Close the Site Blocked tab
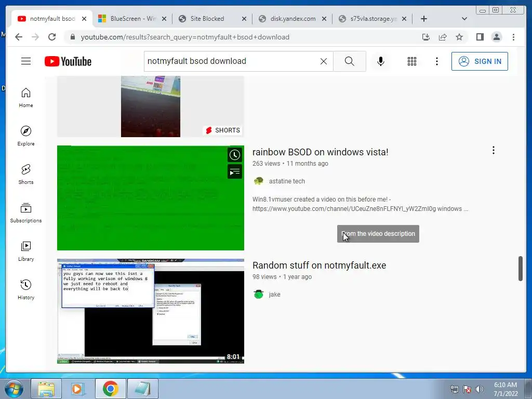 pyautogui.click(x=244, y=19)
